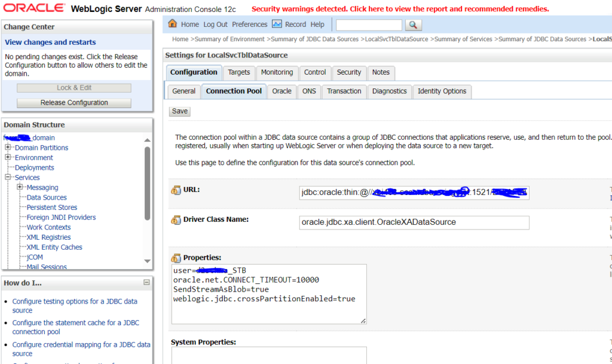
Task: Switch to the Targets tab
Action: (239, 72)
